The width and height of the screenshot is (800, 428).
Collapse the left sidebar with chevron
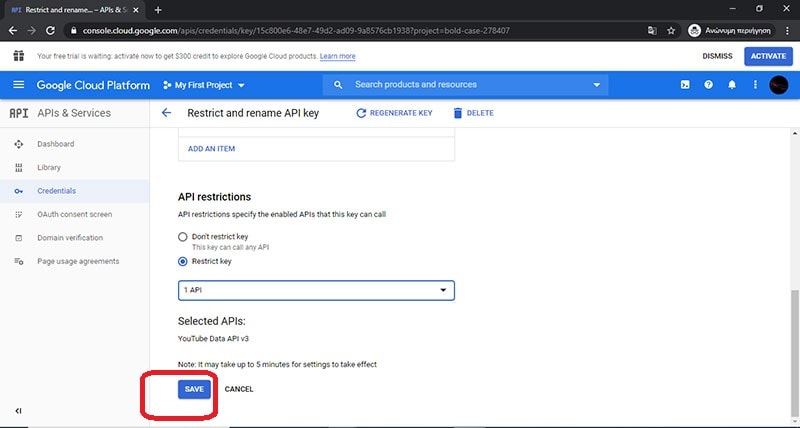(x=19, y=411)
